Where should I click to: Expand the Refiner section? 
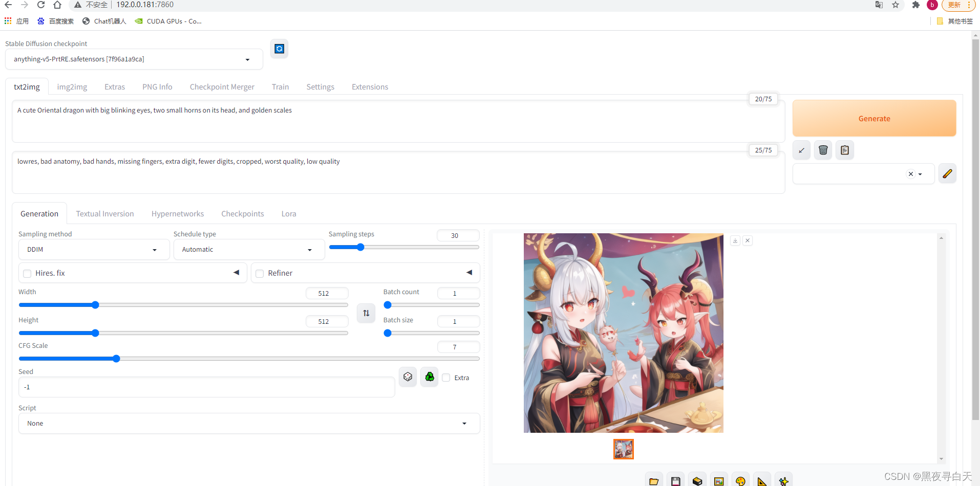(x=469, y=273)
